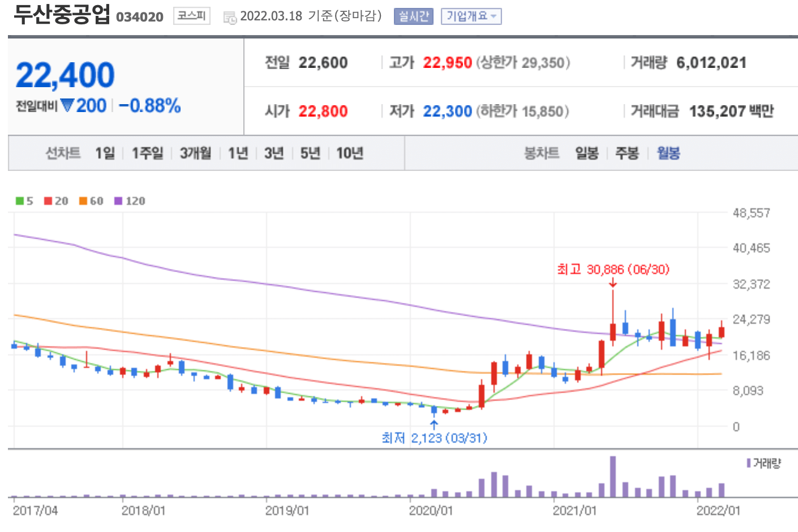Click the 시가 value 22,800
This screenshot has width=798, height=532.
tap(323, 111)
